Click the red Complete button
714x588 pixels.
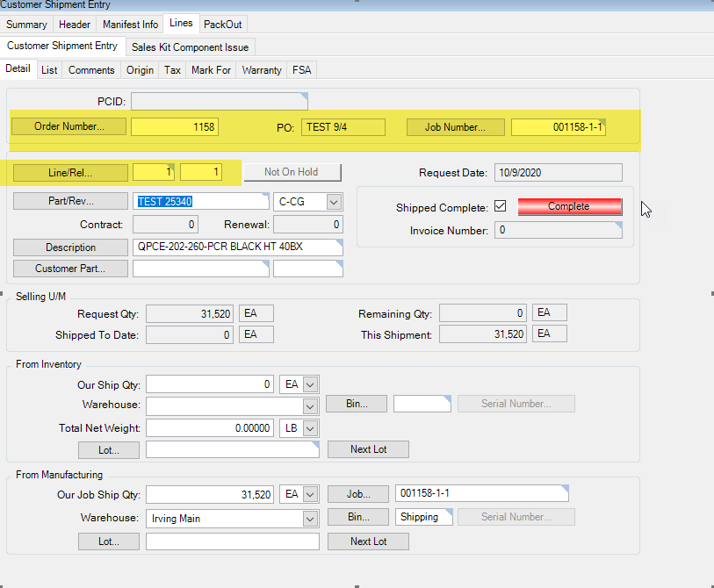point(569,206)
